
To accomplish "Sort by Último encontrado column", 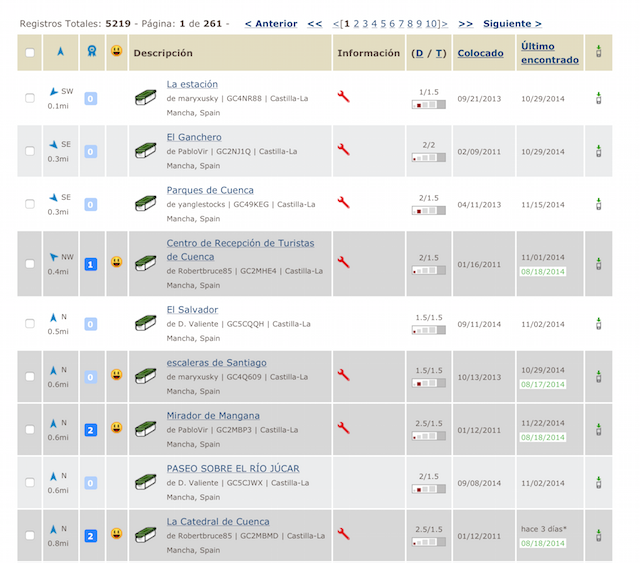I will [549, 53].
